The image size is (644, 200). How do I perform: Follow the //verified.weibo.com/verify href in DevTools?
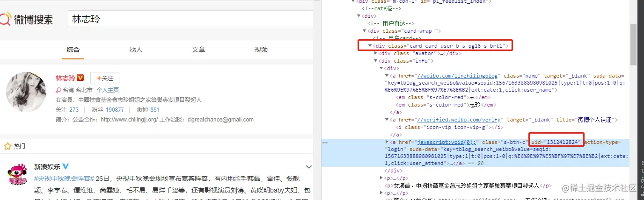(458, 120)
